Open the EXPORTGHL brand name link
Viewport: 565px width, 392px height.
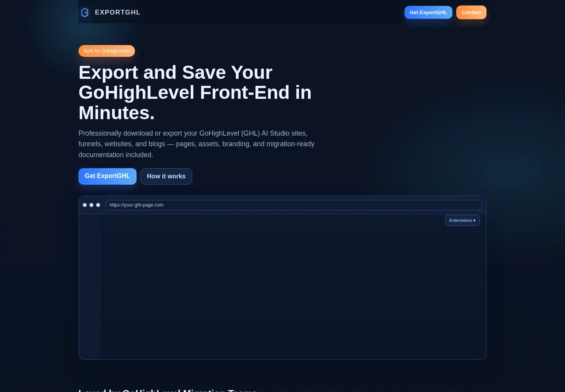pyautogui.click(x=117, y=13)
